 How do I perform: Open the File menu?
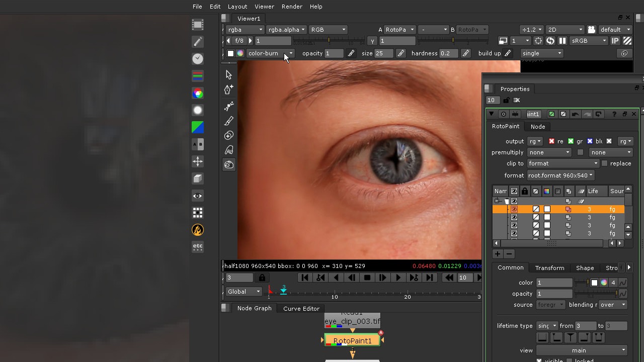[197, 7]
